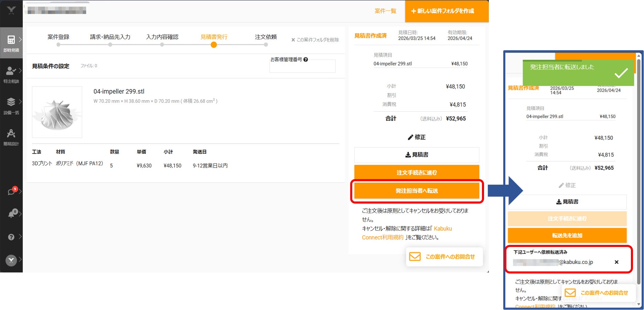Click the quantity value 5

pos(111,166)
